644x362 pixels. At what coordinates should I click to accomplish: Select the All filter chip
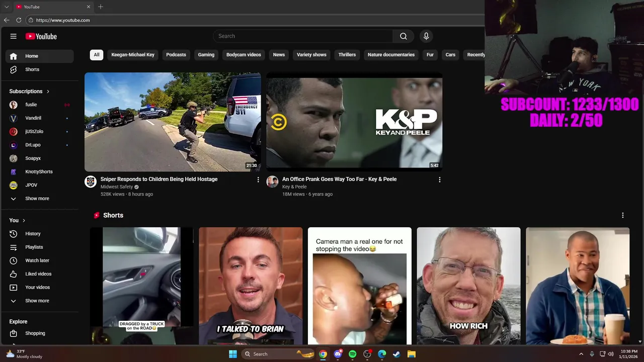pyautogui.click(x=97, y=55)
